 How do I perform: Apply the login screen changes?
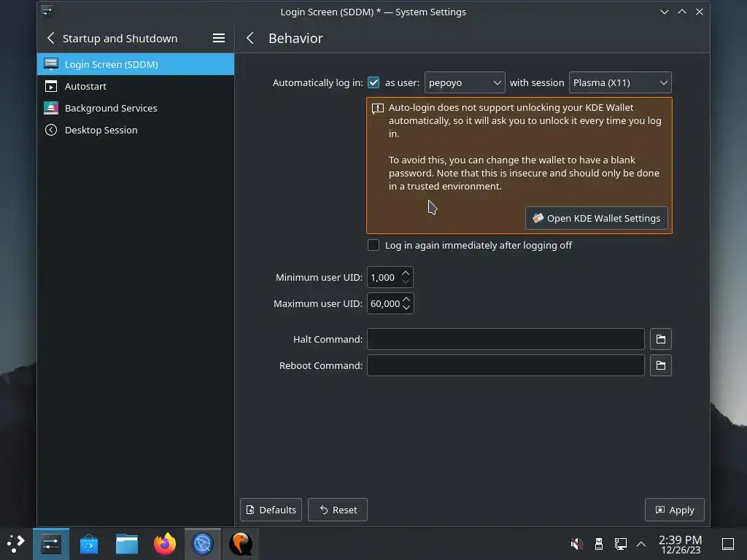click(675, 510)
